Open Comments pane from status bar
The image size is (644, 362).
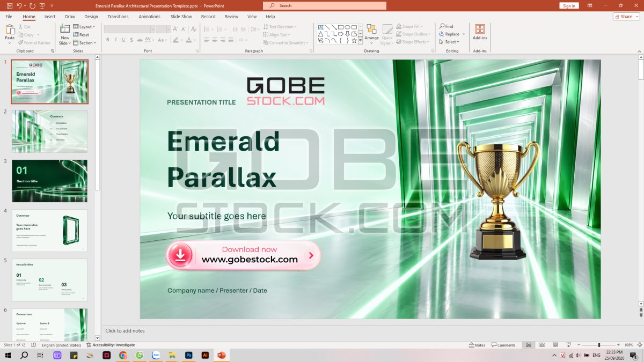503,345
